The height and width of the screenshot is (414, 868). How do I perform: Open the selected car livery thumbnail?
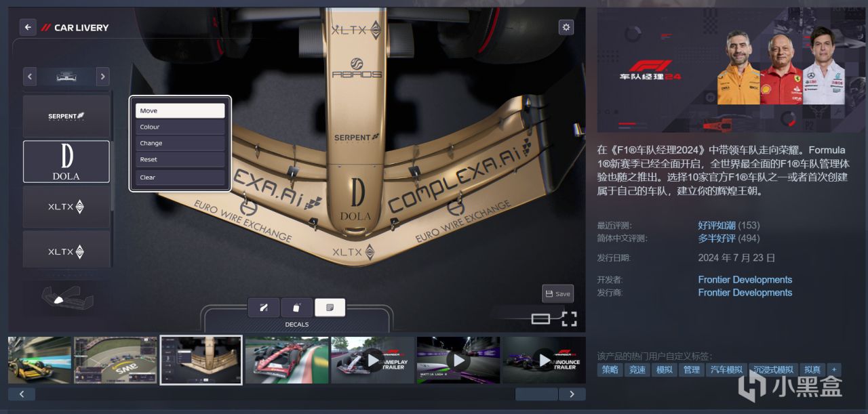point(201,360)
